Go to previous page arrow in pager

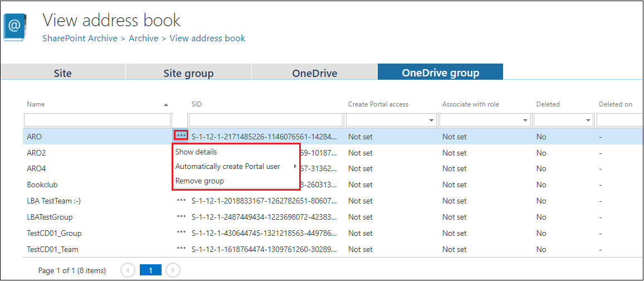(x=128, y=270)
